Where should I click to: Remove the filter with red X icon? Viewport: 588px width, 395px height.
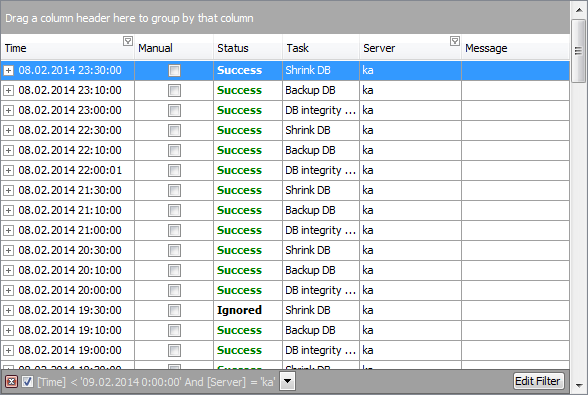click(x=11, y=382)
